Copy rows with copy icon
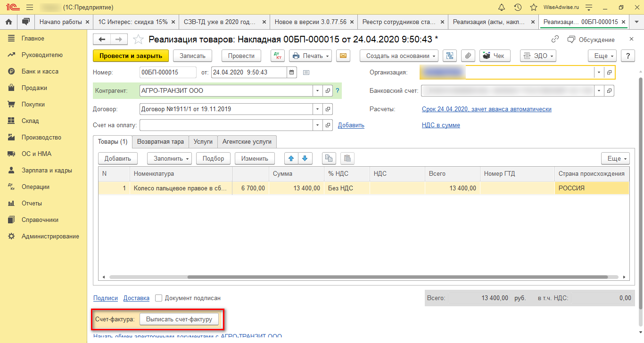 [x=329, y=158]
